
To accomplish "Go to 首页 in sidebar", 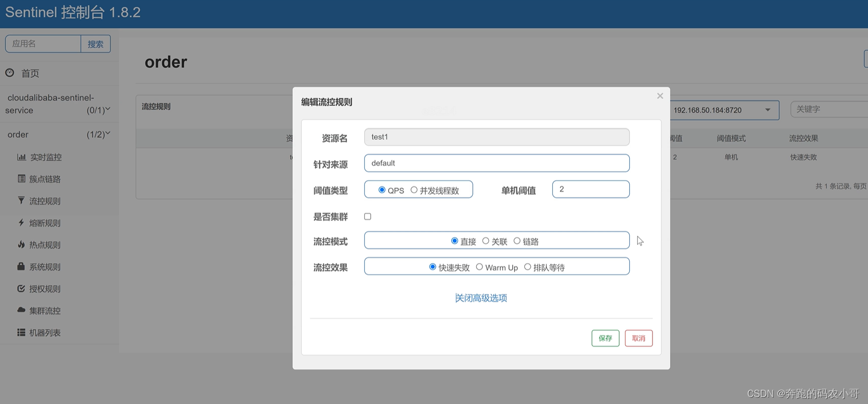I will coord(30,74).
